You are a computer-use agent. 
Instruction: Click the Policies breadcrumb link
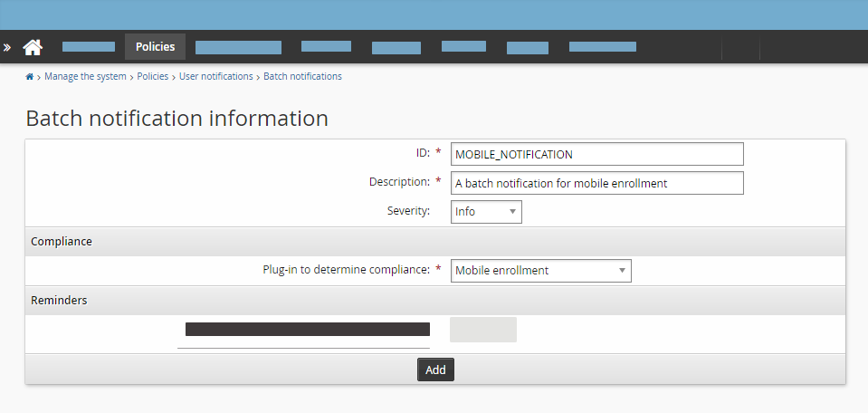(x=152, y=77)
